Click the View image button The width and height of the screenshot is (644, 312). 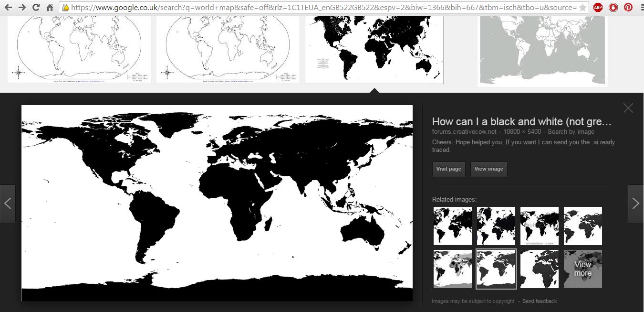pyautogui.click(x=488, y=169)
